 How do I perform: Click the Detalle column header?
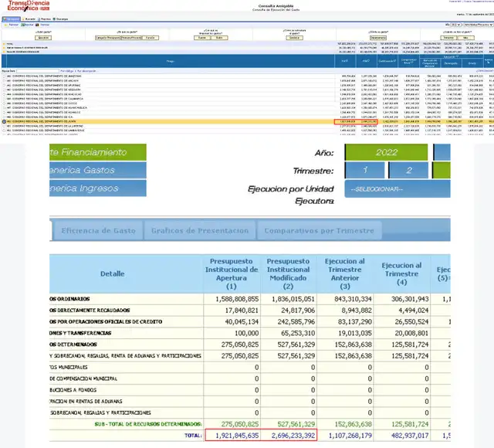[113, 273]
